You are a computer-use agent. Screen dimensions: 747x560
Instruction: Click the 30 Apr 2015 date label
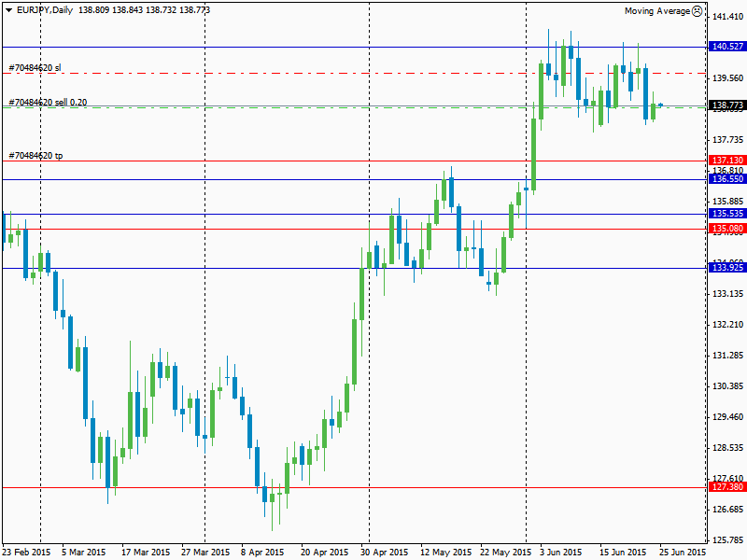[x=385, y=553]
